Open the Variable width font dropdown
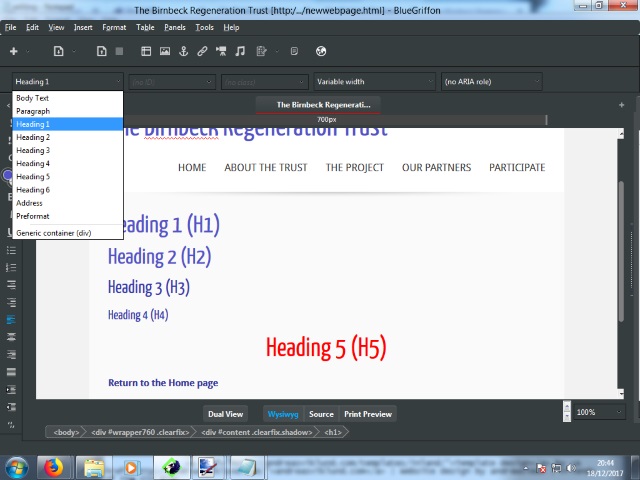Image resolution: width=640 pixels, height=480 pixels. (375, 82)
